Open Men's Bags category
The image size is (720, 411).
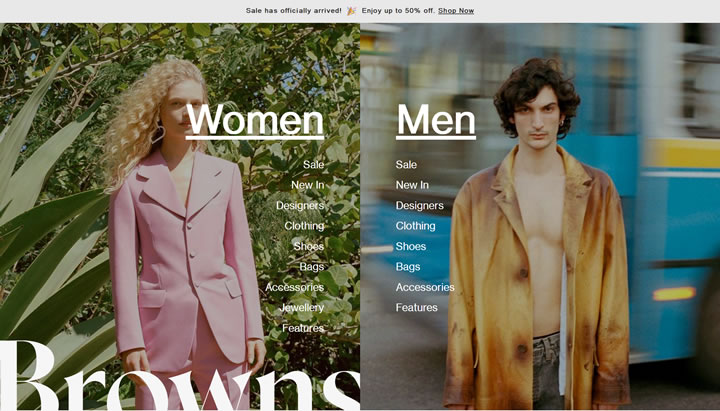click(407, 267)
